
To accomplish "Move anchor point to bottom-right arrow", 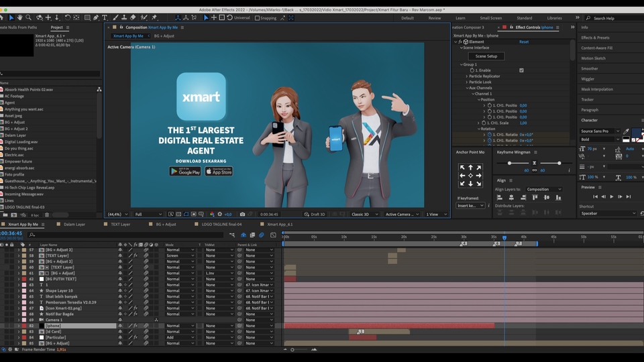I will click(479, 184).
